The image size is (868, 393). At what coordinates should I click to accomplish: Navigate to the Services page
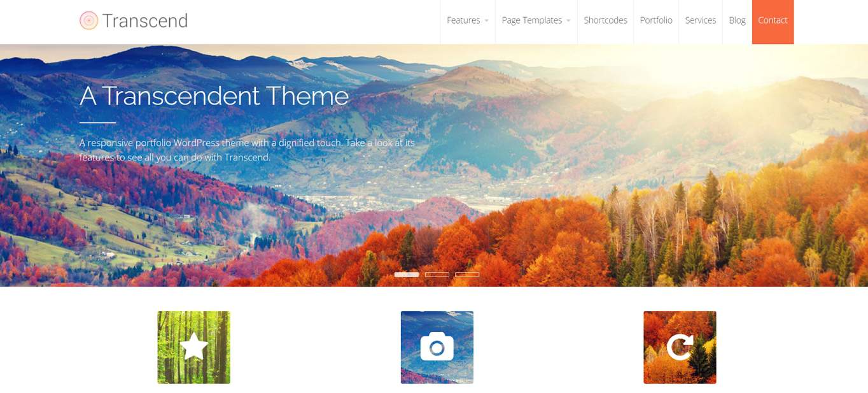tap(701, 20)
